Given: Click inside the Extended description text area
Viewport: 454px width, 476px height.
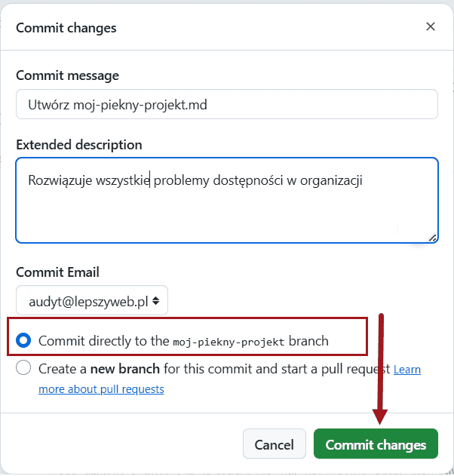Looking at the screenshot, I should pyautogui.click(x=226, y=211).
